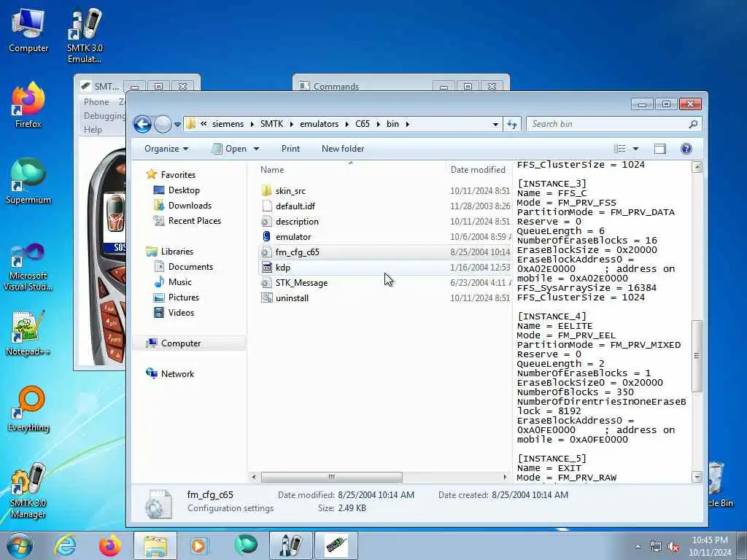Select Downloads under Favorites
747x560 pixels.
point(190,205)
